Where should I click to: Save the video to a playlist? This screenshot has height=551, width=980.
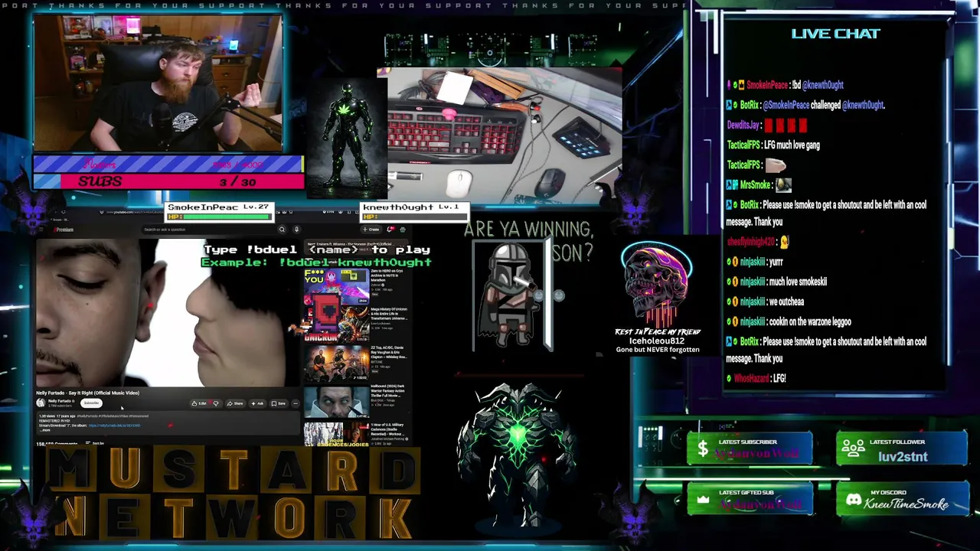coord(279,403)
